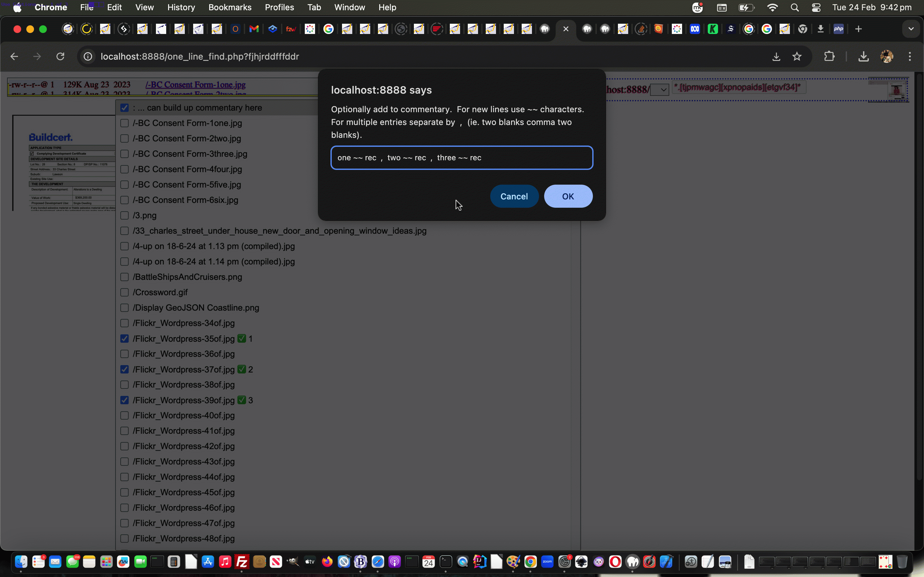The width and height of the screenshot is (924, 577).
Task: Expand the tab search chevron
Action: click(911, 29)
